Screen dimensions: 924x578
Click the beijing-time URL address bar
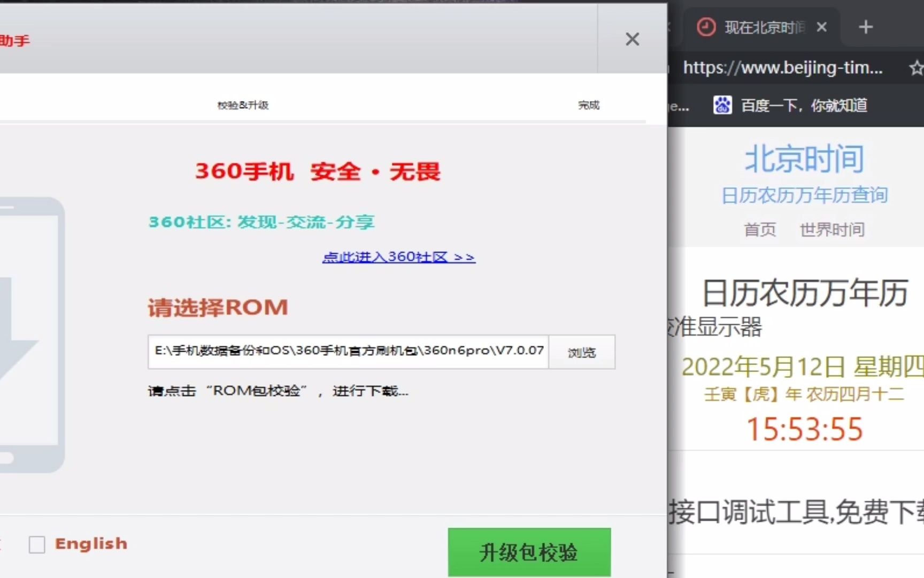(783, 68)
